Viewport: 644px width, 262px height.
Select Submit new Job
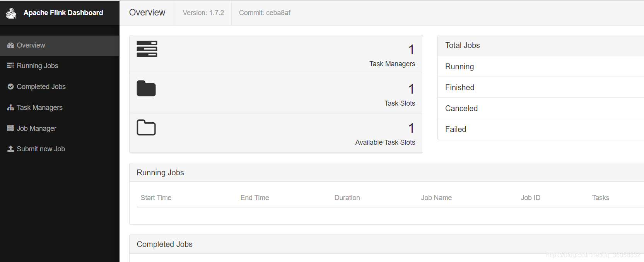point(60,149)
